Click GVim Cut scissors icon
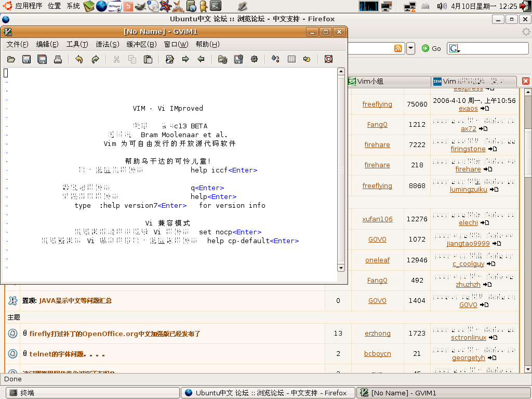This screenshot has height=399, width=532. coord(116,59)
